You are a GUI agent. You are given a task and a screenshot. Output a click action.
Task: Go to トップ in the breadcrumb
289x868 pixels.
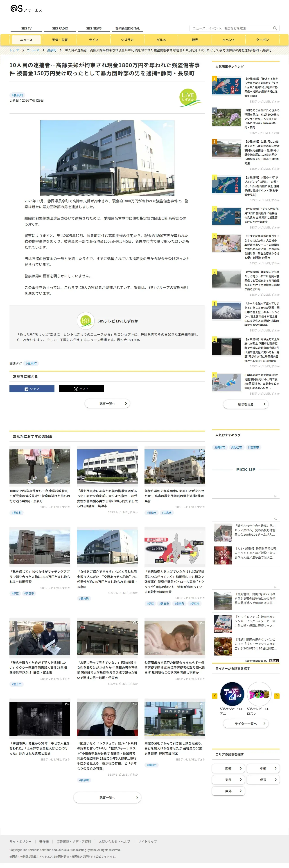tap(14, 50)
